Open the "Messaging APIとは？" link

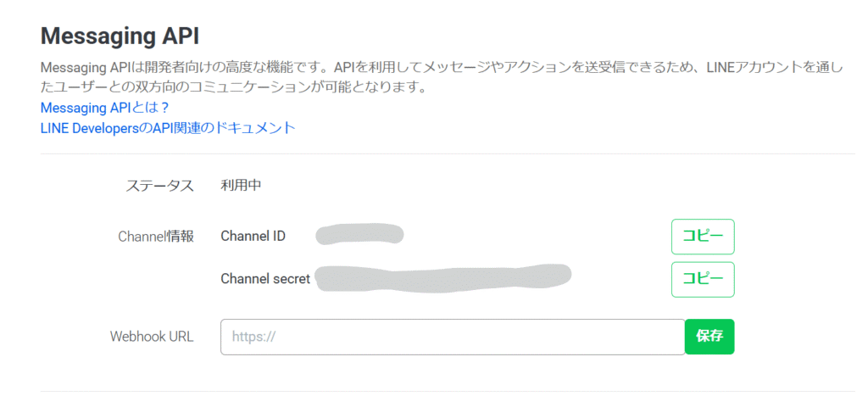coord(104,108)
